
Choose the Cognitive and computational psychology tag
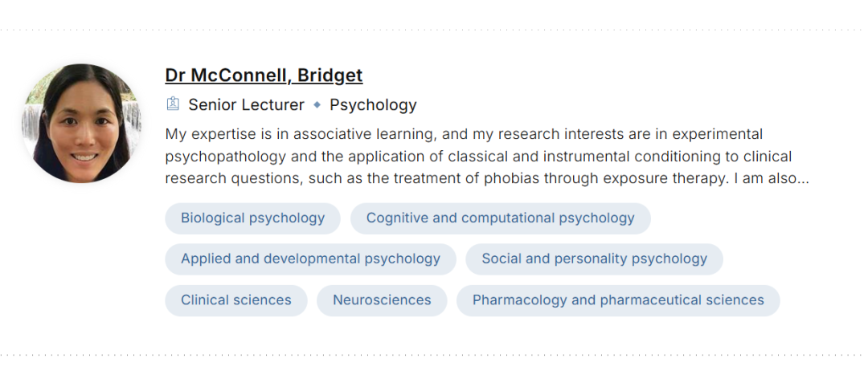[500, 218]
